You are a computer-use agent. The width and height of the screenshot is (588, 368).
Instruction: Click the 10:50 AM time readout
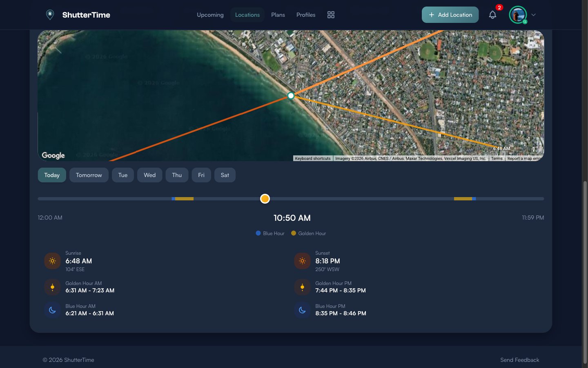292,218
